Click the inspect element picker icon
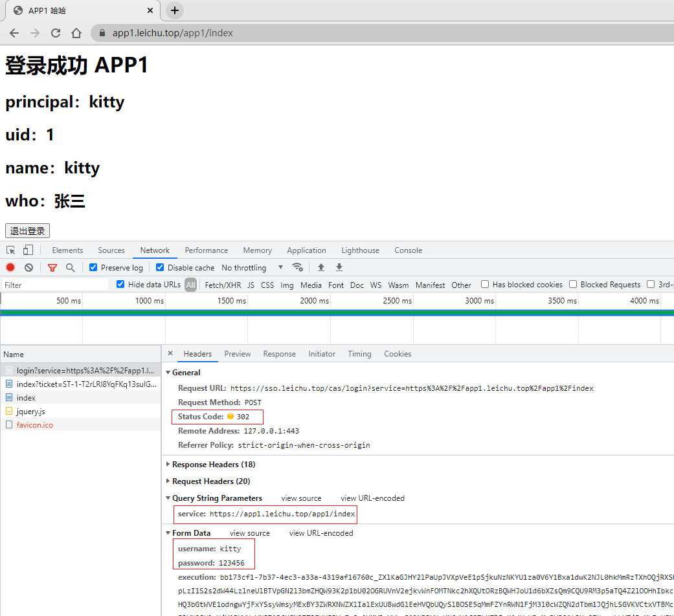 (11, 250)
